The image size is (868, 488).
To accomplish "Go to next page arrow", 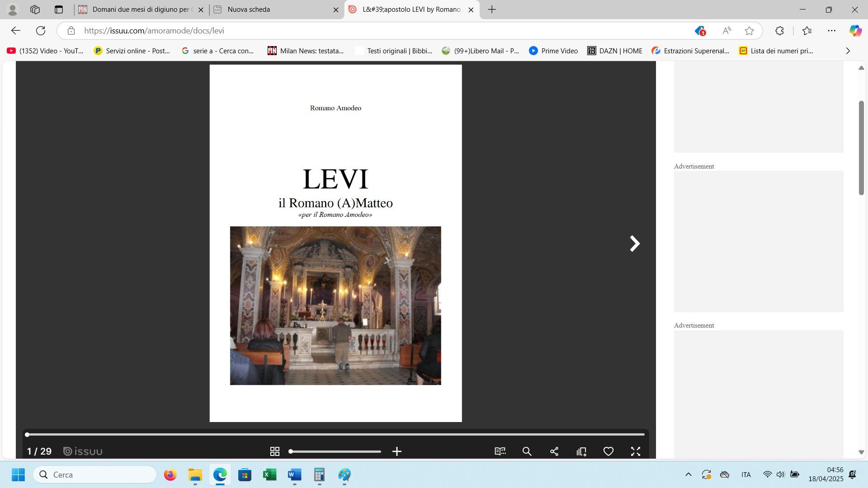I will coord(635,244).
